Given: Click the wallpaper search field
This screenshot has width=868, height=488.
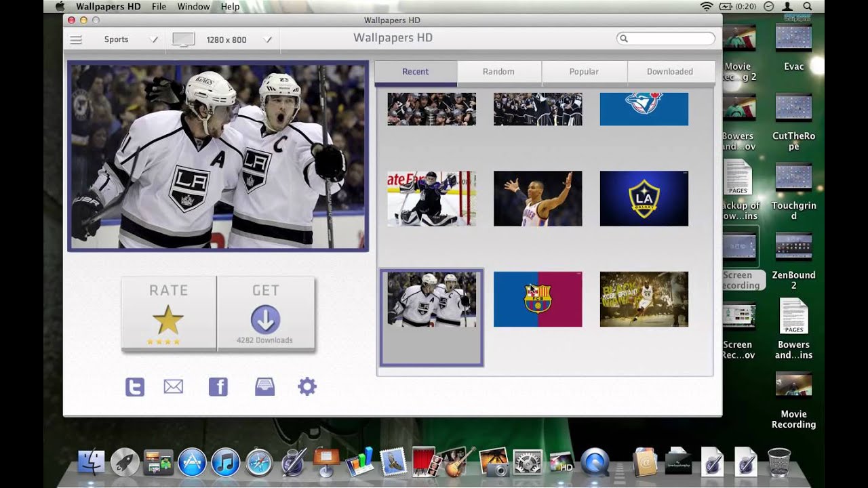Looking at the screenshot, I should click(668, 39).
